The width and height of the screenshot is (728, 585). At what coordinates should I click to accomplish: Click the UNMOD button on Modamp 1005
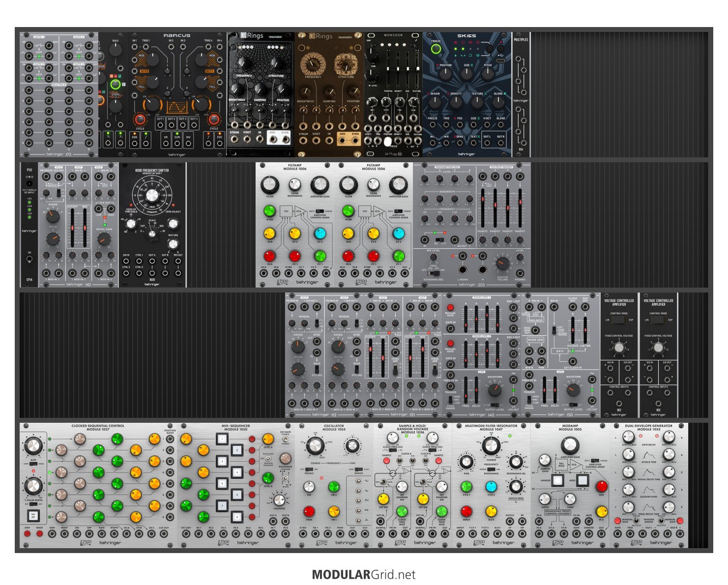point(558,480)
